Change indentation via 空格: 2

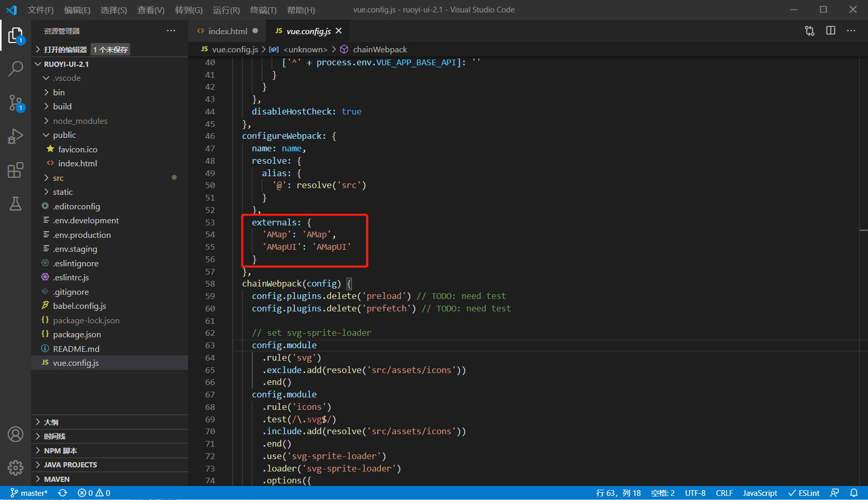[x=663, y=493]
